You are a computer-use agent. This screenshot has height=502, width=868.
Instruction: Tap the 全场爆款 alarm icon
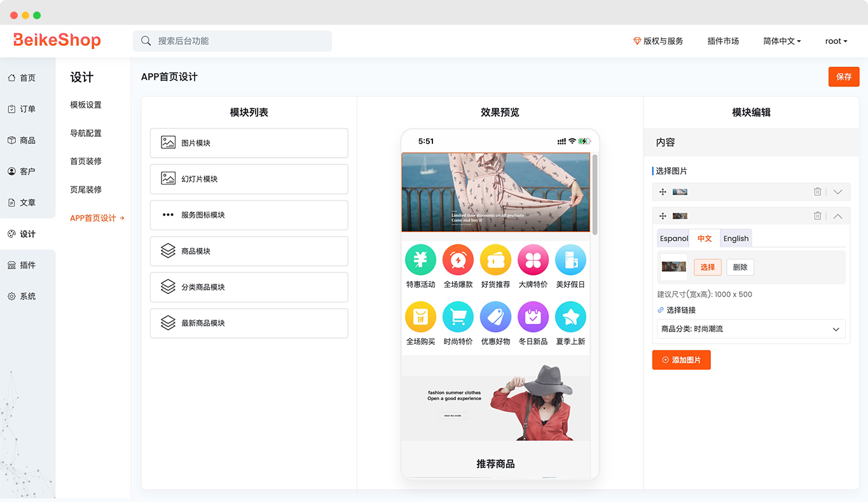458,260
